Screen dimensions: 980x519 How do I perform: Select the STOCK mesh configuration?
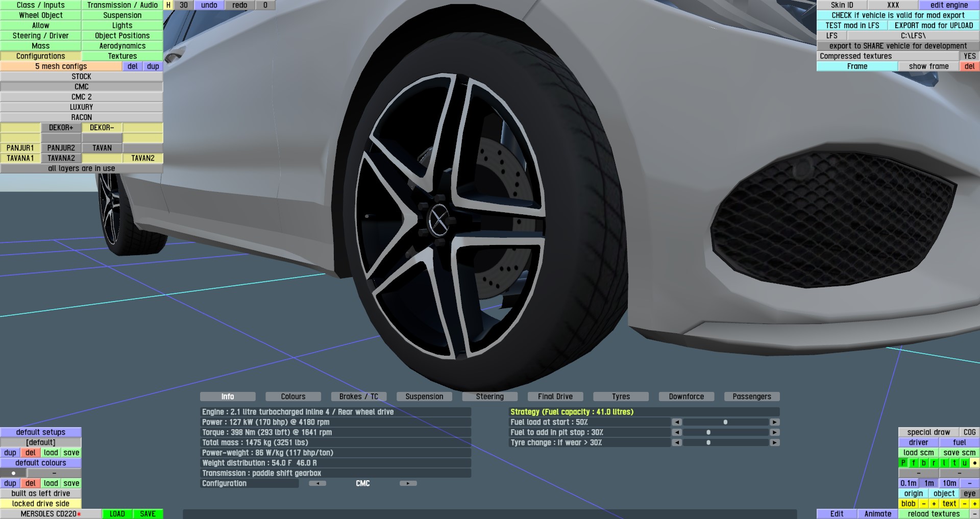pos(82,77)
